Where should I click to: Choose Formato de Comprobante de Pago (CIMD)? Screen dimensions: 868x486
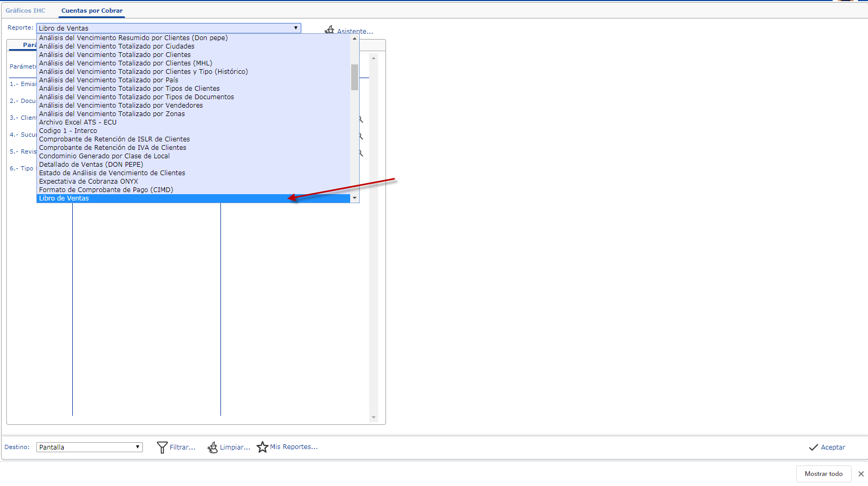point(193,190)
